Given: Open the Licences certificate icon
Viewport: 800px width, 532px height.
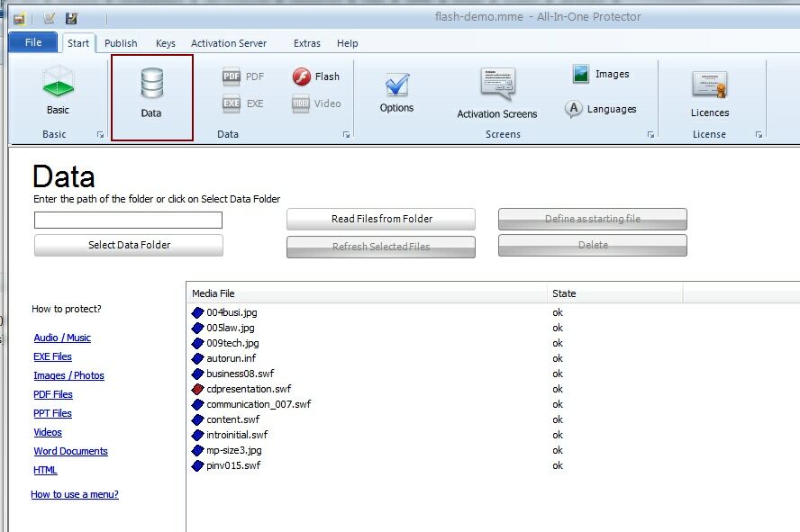Looking at the screenshot, I should click(709, 85).
